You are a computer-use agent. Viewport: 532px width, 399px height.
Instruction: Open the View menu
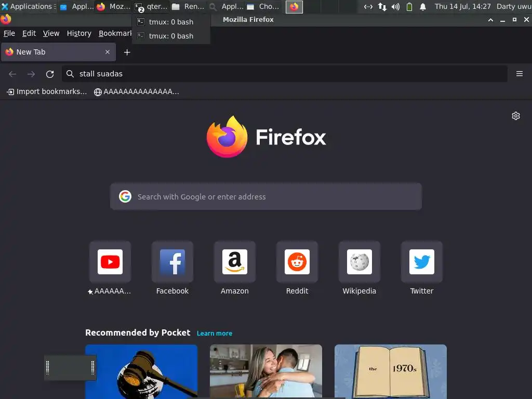pos(51,33)
